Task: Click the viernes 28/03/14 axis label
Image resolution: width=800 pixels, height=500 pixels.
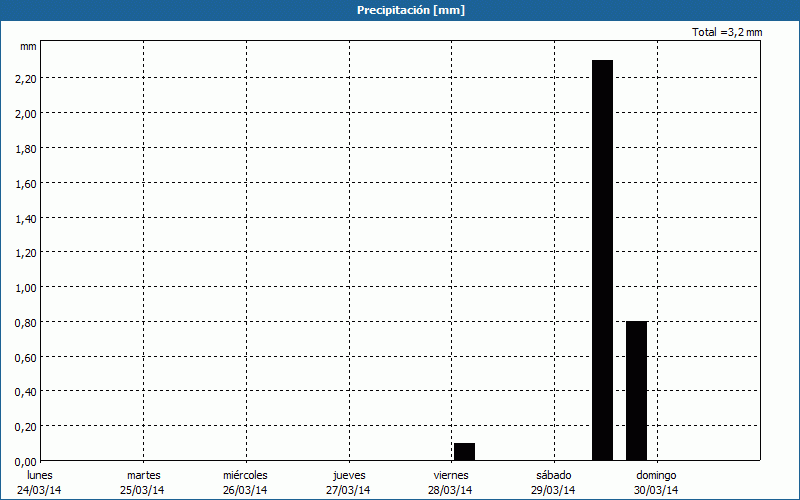Action: 450,482
